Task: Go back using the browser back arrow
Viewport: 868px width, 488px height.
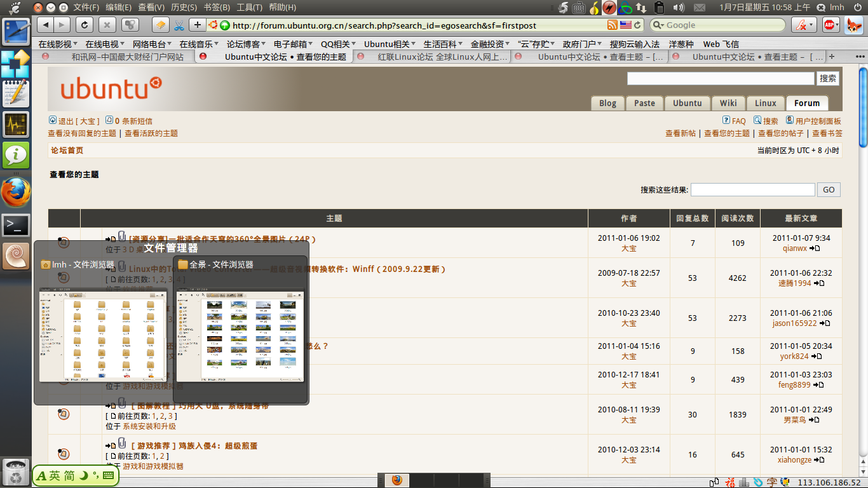Action: [45, 25]
